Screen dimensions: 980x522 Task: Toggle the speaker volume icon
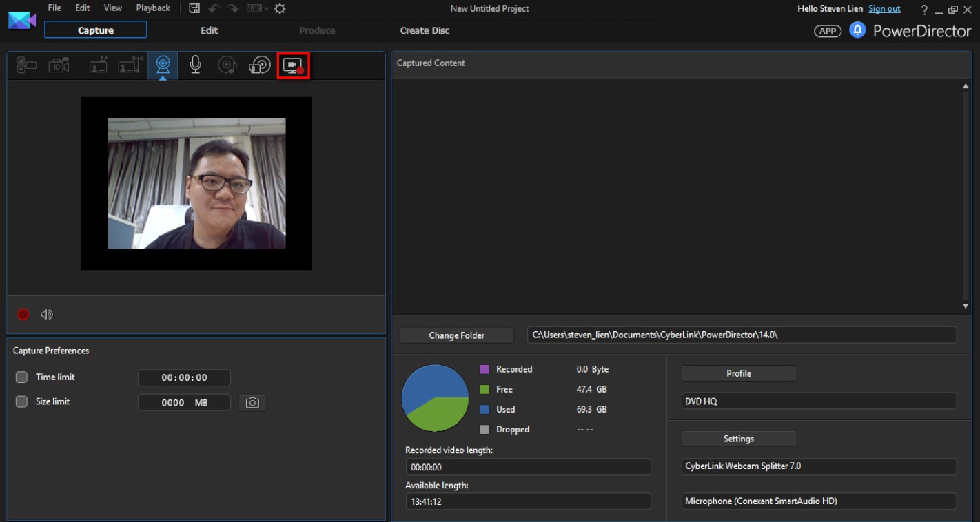pos(46,314)
